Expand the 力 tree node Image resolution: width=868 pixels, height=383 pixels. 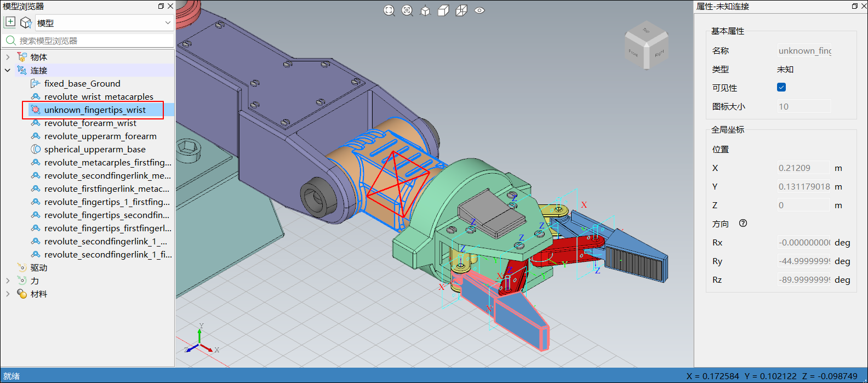click(x=8, y=281)
